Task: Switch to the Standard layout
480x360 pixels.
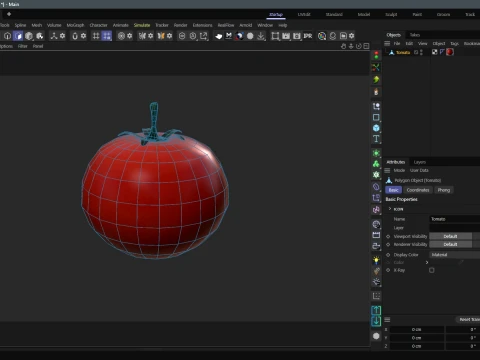Action: point(334,14)
